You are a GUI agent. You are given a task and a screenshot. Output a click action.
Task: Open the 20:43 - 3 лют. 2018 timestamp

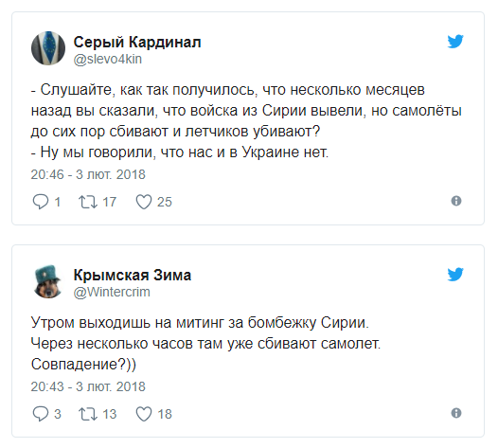click(x=88, y=386)
